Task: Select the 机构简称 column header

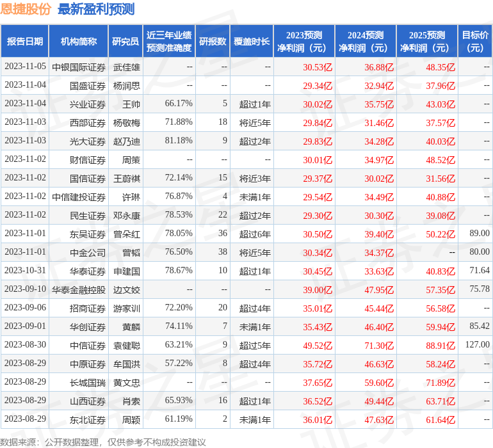Action: coord(79,41)
